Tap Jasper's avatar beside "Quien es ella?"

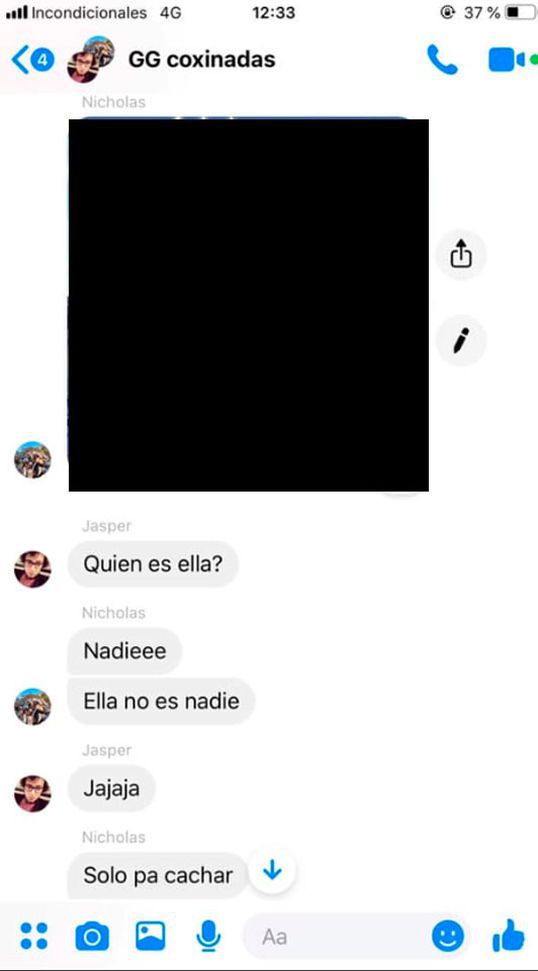click(33, 569)
